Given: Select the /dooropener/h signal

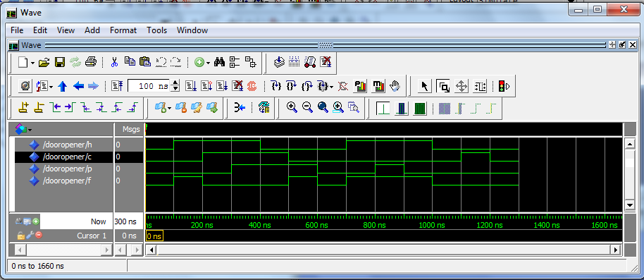Looking at the screenshot, I should pyautogui.click(x=68, y=145).
